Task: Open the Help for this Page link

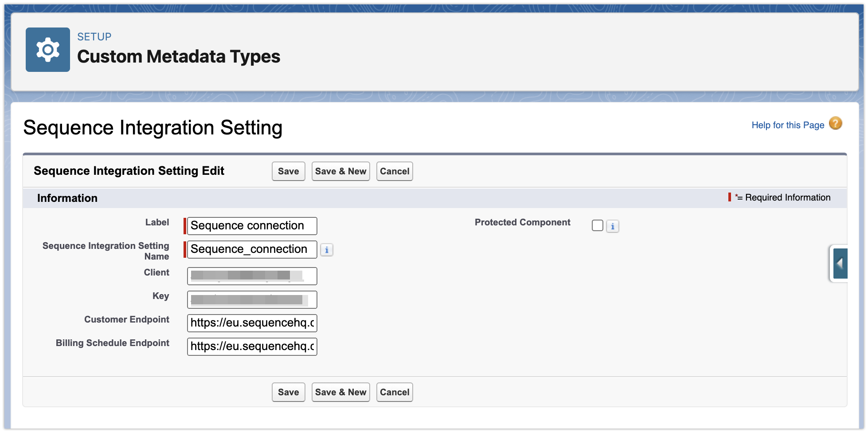Action: 788,125
